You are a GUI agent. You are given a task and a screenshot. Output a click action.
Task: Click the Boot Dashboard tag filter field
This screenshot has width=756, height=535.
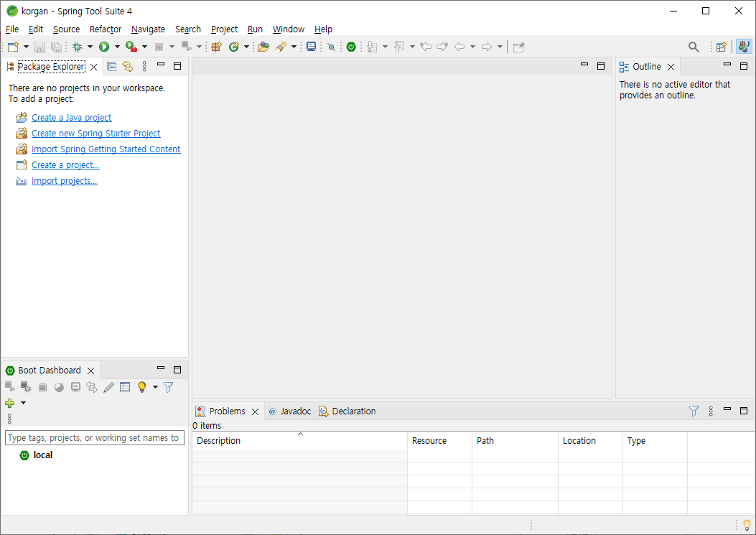click(x=94, y=437)
